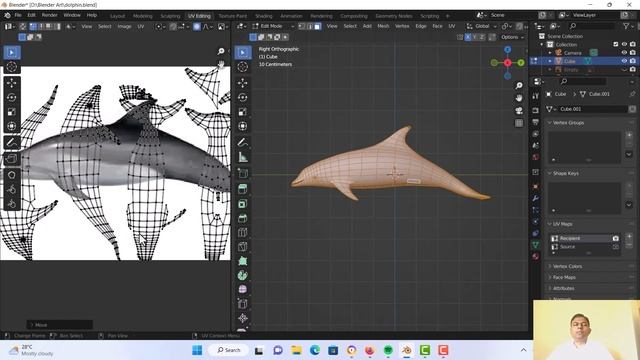Screen dimensions: 640x360
Task: Set Recipient UV map active for render
Action: pyautogui.click(x=616, y=238)
